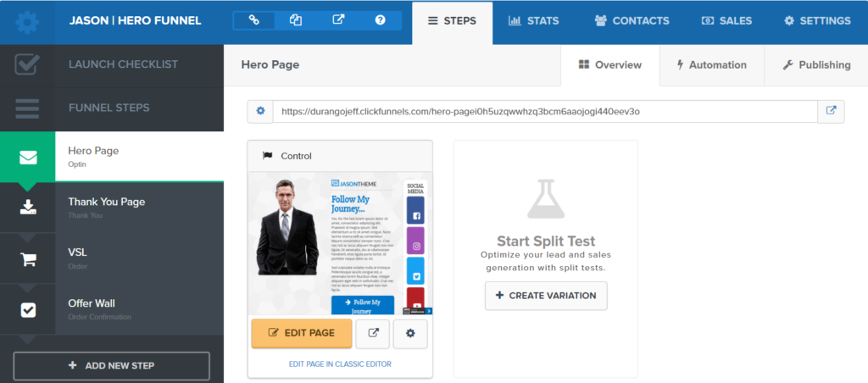Screen dimensions: 868x383
Task: Click the checkbox icon beside Offer Wall
Action: click(x=28, y=310)
